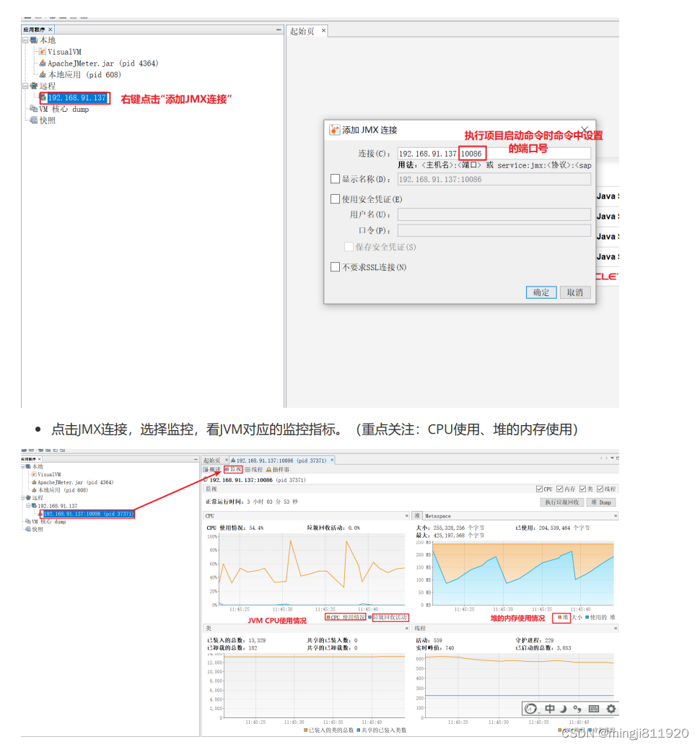The height and width of the screenshot is (747, 700).
Task: Click IME settings gear icon
Action: pyautogui.click(x=611, y=709)
